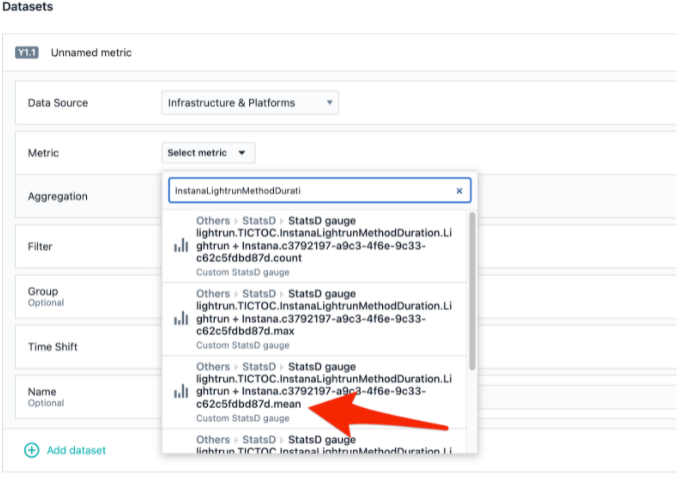This screenshot has height=489, width=682.
Task: Click the Add dataset link
Action: 76,450
